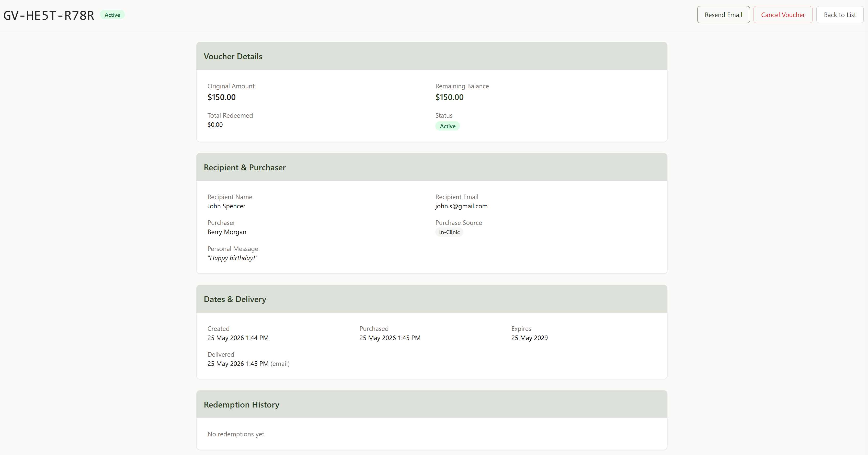Click the Delivered label

click(220, 354)
